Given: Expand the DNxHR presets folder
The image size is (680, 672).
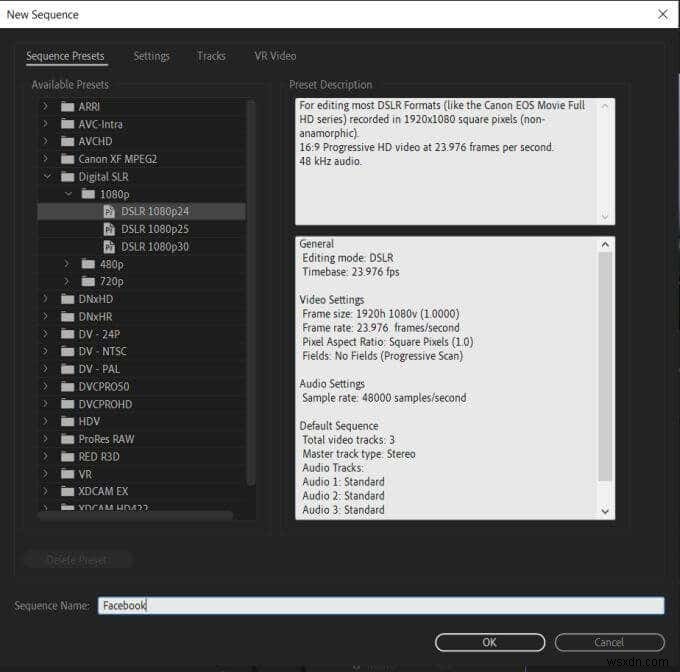Looking at the screenshot, I should click(x=45, y=316).
